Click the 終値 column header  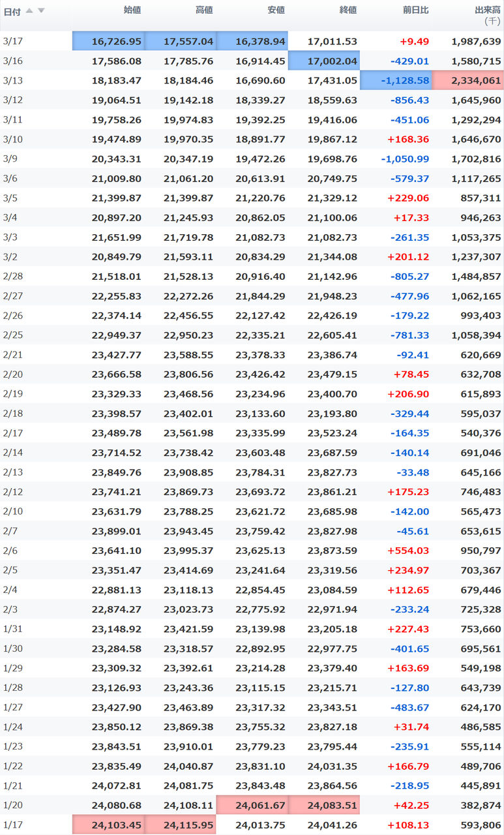pos(348,10)
